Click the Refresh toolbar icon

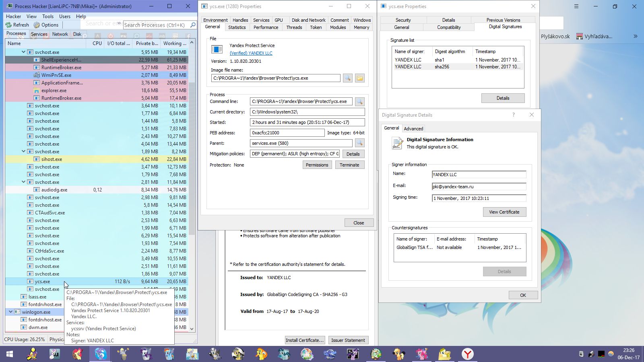8,25
